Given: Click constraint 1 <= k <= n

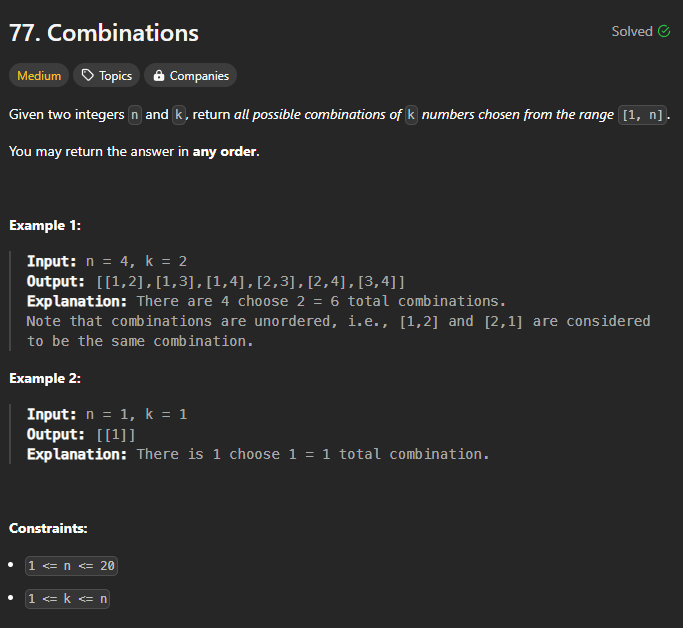Looking at the screenshot, I should (68, 599).
